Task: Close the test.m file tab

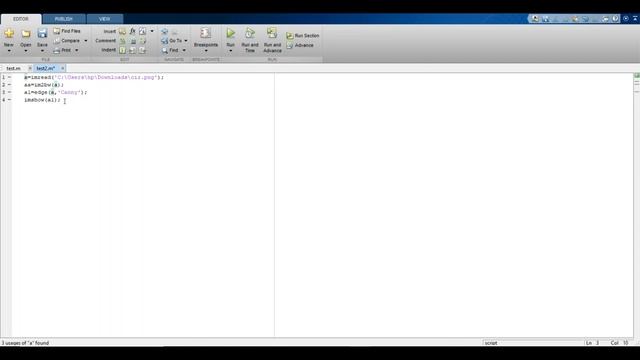Action: pyautogui.click(x=30, y=69)
